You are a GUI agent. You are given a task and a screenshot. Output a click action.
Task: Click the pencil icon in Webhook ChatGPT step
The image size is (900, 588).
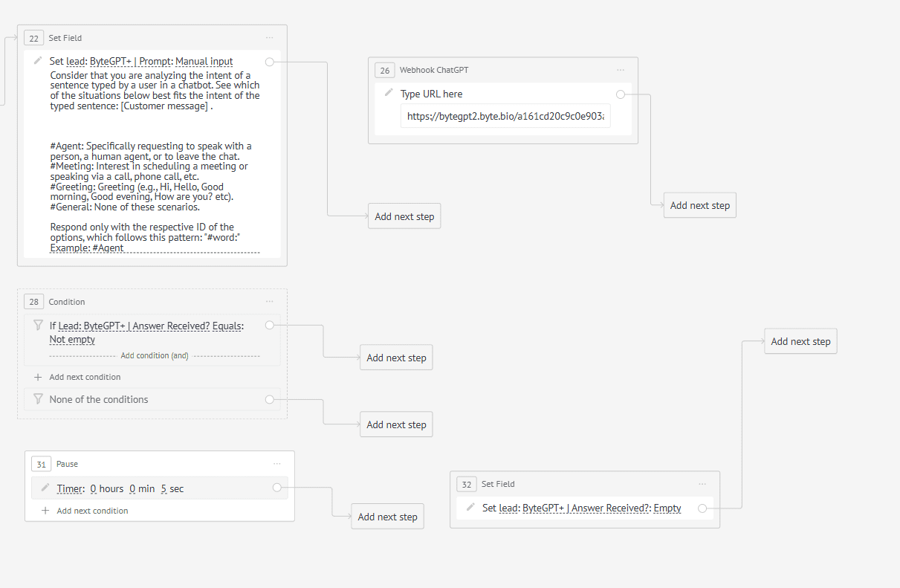388,93
